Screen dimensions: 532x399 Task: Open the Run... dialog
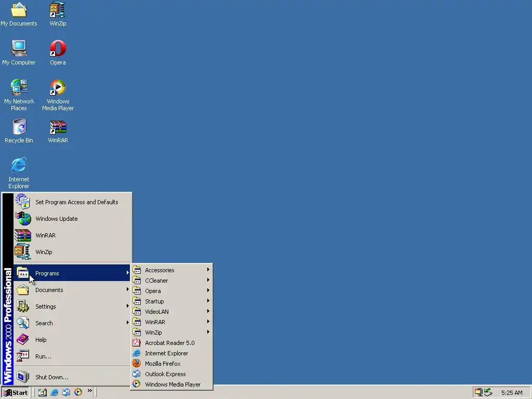click(72, 356)
